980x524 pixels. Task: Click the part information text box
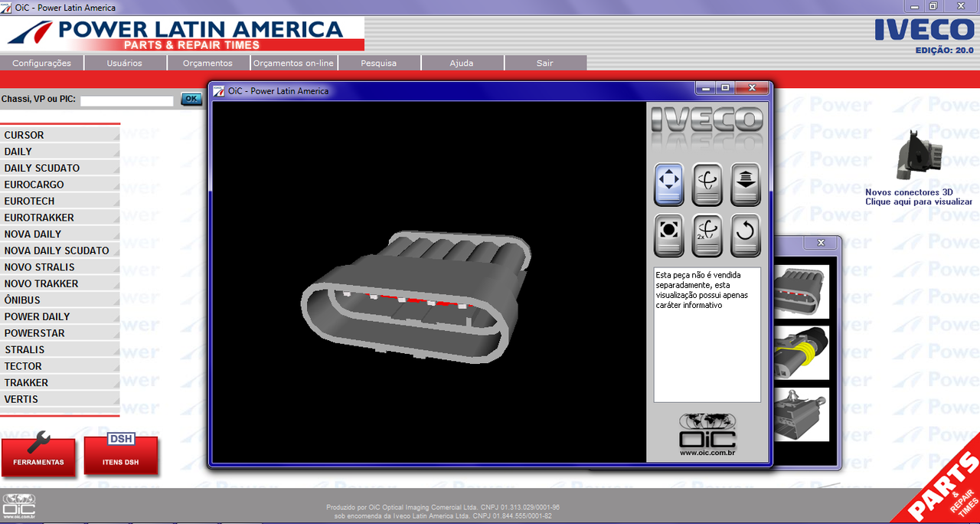tap(707, 335)
